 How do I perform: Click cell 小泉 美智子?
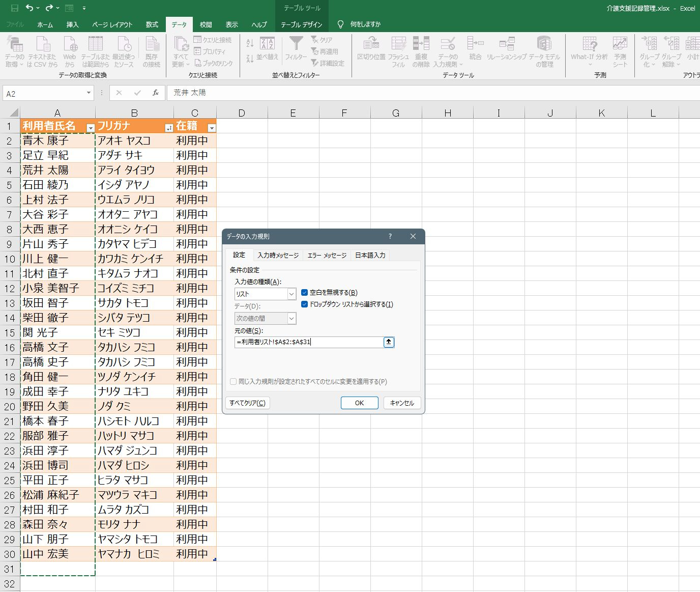[x=57, y=288]
